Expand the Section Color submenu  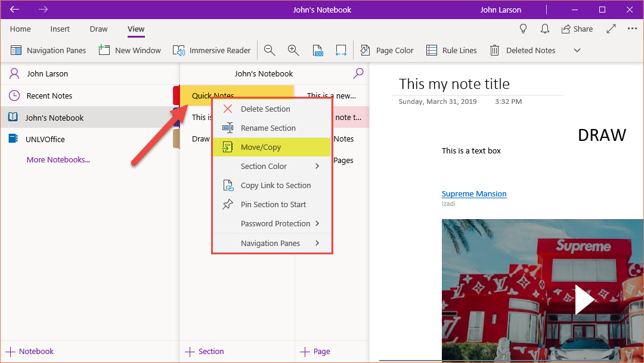(272, 166)
